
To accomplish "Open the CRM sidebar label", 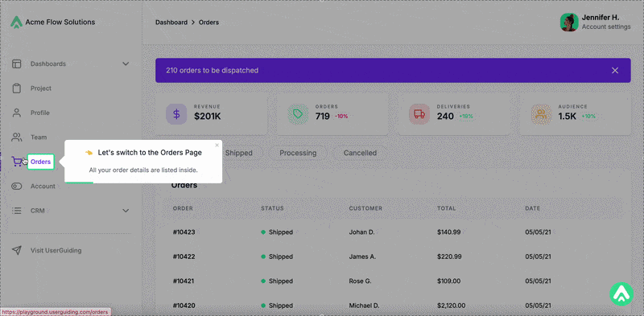I will (37, 211).
